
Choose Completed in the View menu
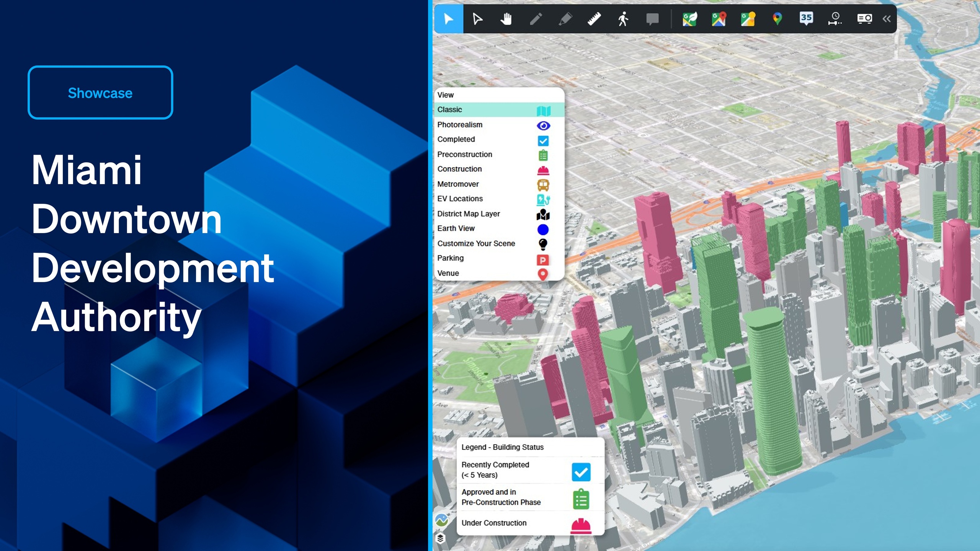[499, 140]
